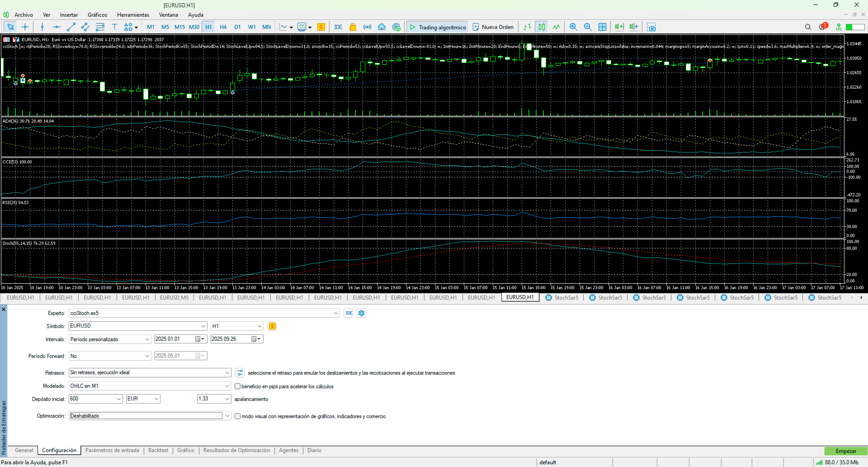Open the search magnifier in toolbar
868x467 pixels.
click(808, 27)
